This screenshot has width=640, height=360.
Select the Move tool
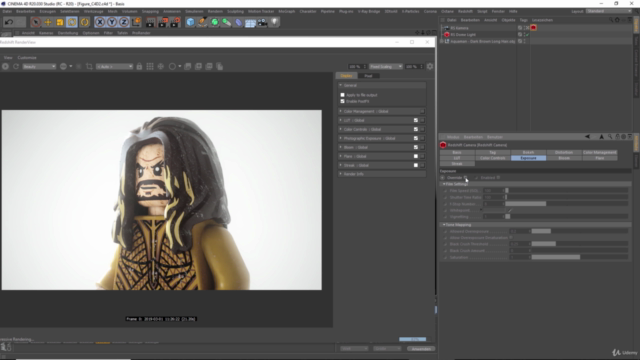[x=48, y=22]
